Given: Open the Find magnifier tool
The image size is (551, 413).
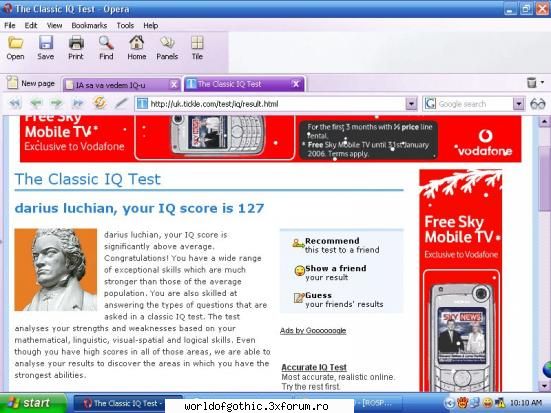Looking at the screenshot, I should (x=106, y=43).
